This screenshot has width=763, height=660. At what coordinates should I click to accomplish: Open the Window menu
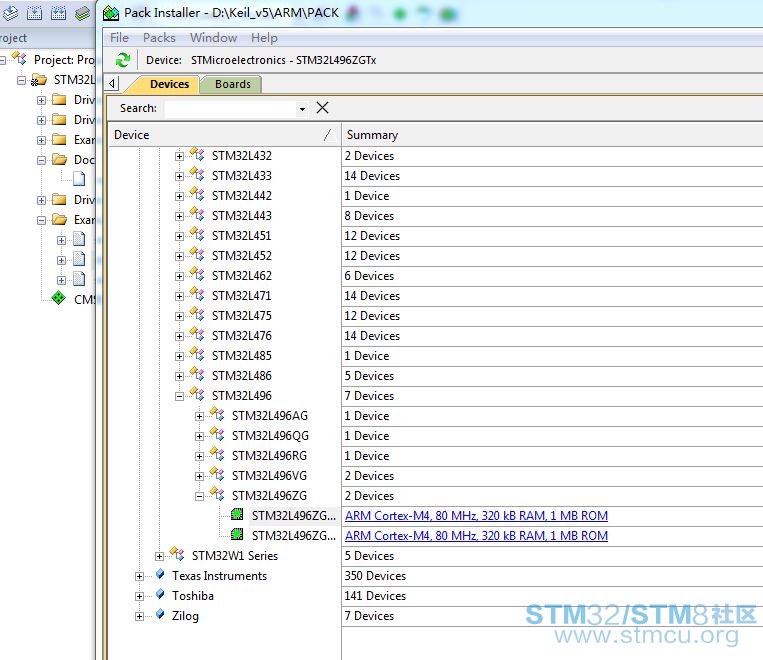(214, 37)
